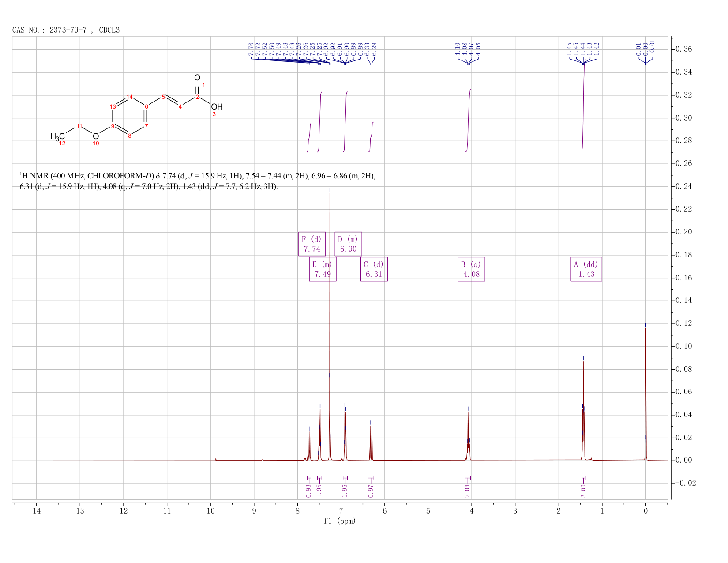Select the B (q) 4.08 multiplet box
The width and height of the screenshot is (728, 563).
coord(471,269)
